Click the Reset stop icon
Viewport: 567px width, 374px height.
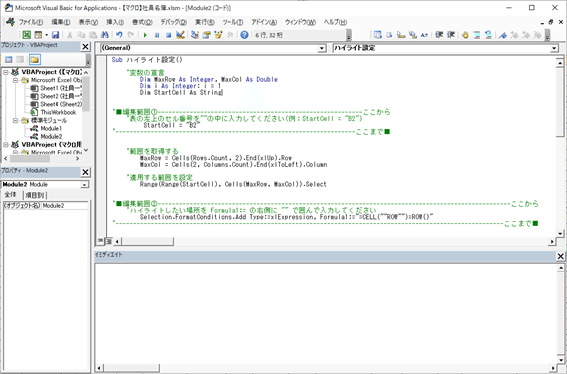(169, 35)
